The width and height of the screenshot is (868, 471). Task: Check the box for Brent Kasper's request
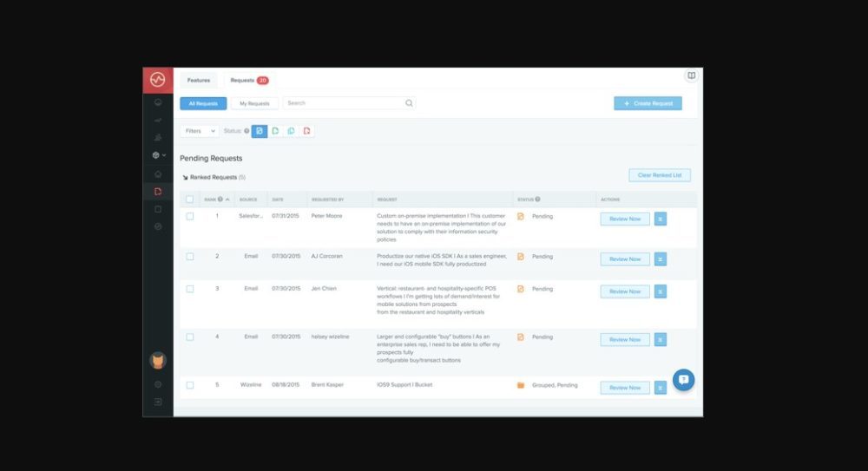[x=190, y=384]
